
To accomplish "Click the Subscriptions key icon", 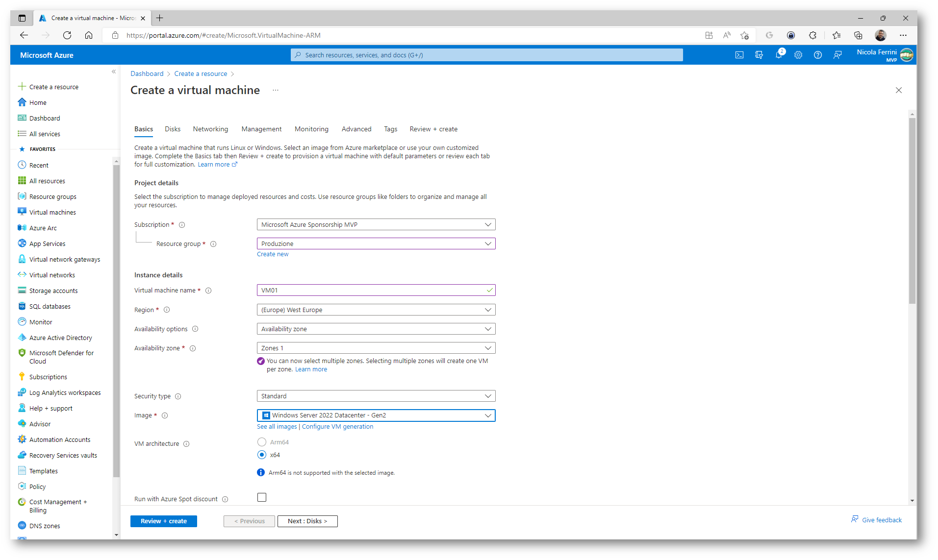I will pyautogui.click(x=22, y=376).
